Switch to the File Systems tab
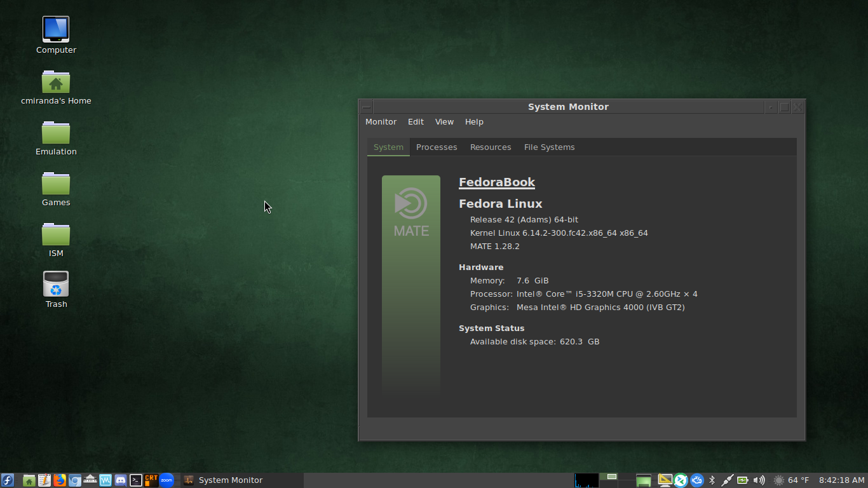 pyautogui.click(x=549, y=147)
